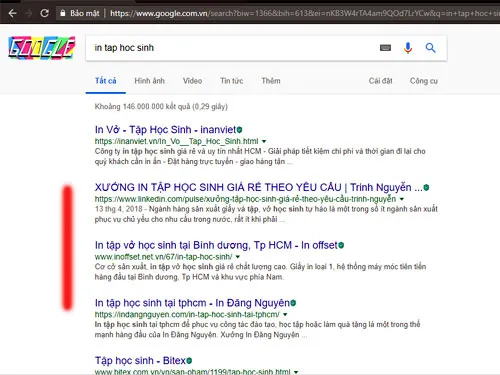
Task: Reload the page with the refresh icon
Action: coord(44,13)
